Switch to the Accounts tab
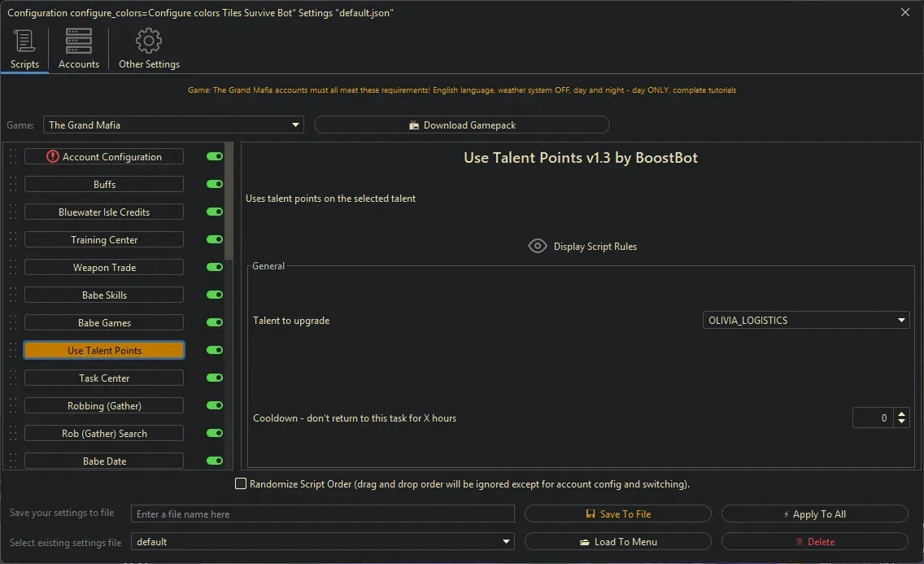 point(78,50)
